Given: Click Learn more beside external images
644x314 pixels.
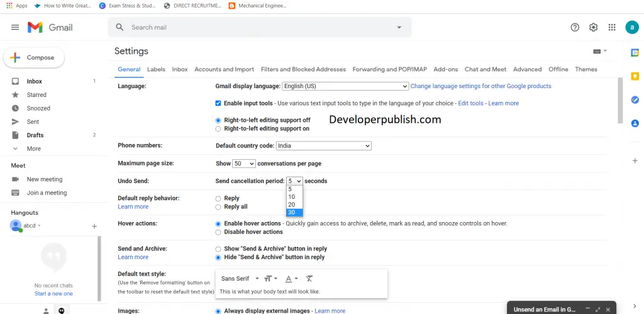Looking at the screenshot, I should point(330,311).
